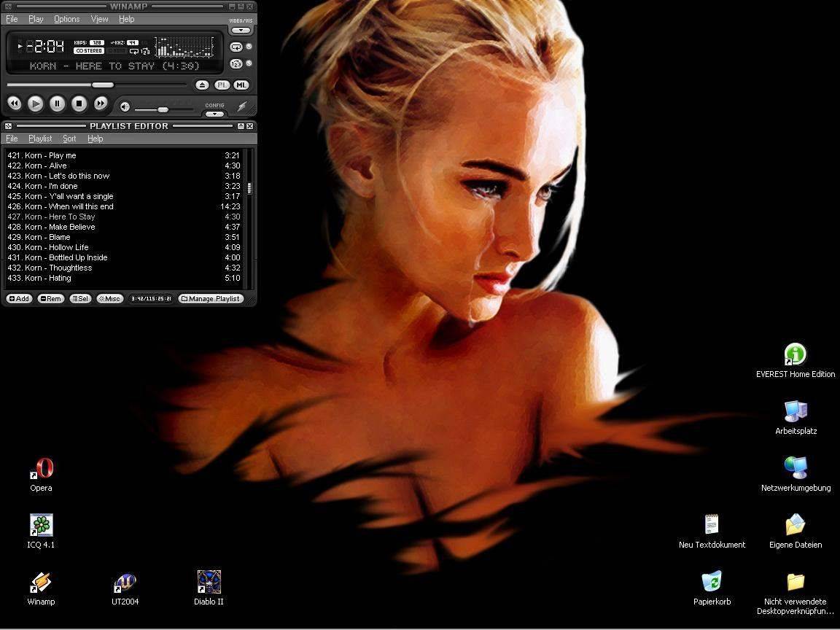
Task: Select the ICQ 4.1 desktop icon
Action: (x=42, y=525)
